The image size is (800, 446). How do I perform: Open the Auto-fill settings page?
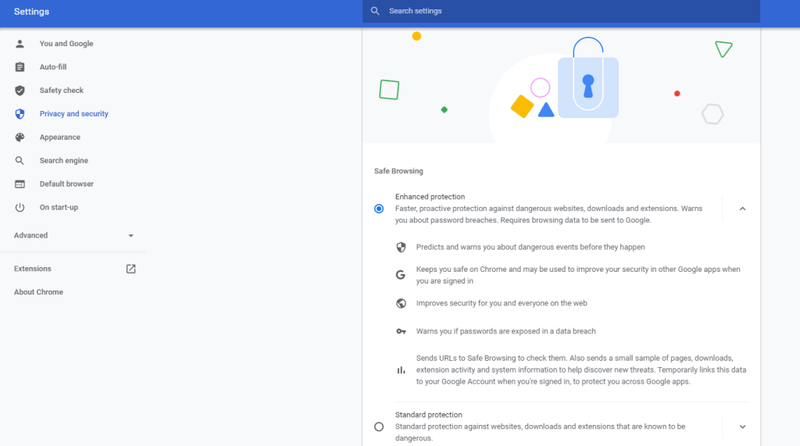53,67
